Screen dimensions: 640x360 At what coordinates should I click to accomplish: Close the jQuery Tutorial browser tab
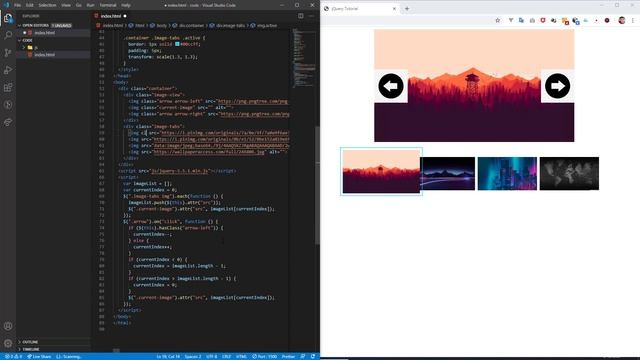coord(394,9)
